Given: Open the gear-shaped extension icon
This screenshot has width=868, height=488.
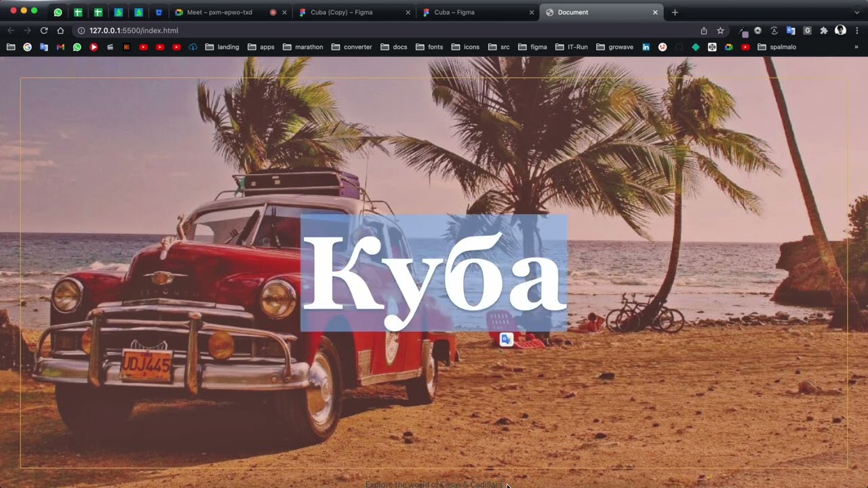Looking at the screenshot, I should click(757, 30).
